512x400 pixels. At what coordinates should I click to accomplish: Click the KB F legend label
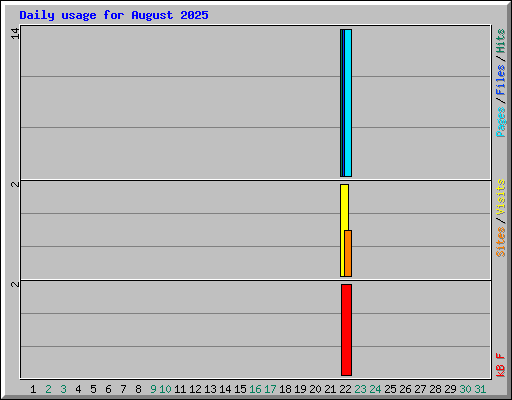501,365
